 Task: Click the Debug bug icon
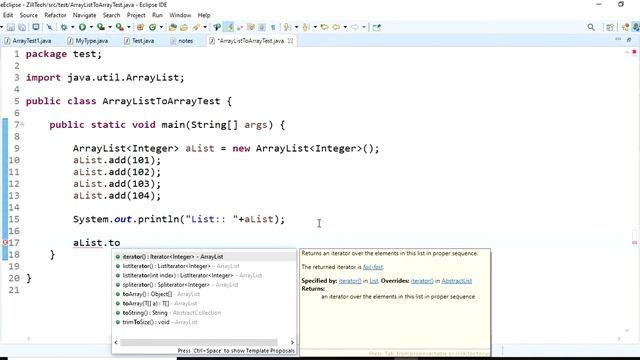(x=64, y=27)
